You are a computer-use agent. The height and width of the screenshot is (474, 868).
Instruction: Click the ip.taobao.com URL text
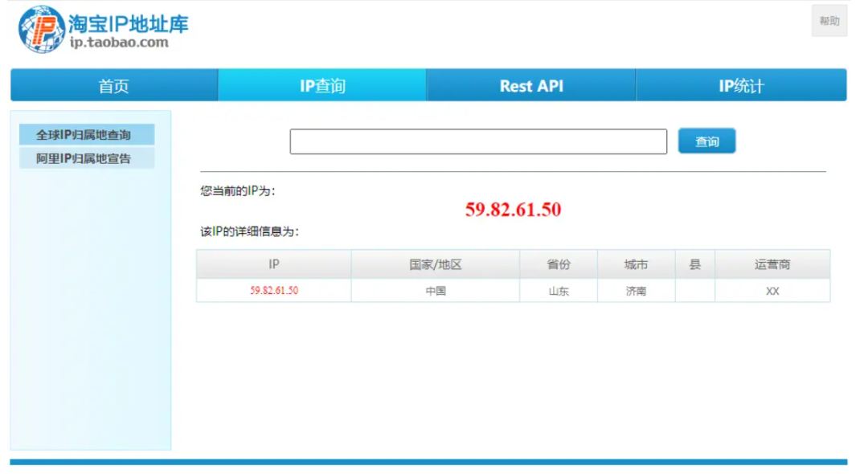119,42
